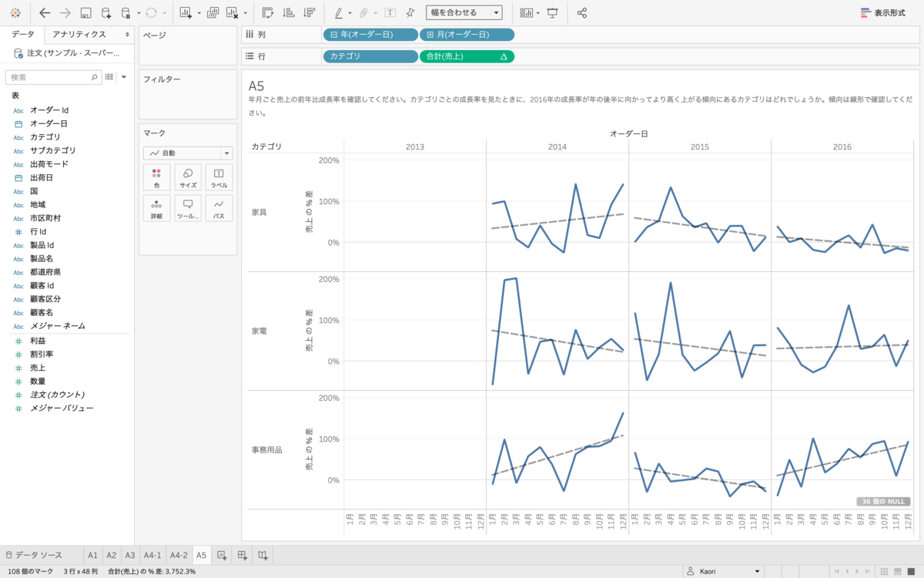Select the 割引率 measure
The height and width of the screenshot is (578, 924).
point(41,354)
